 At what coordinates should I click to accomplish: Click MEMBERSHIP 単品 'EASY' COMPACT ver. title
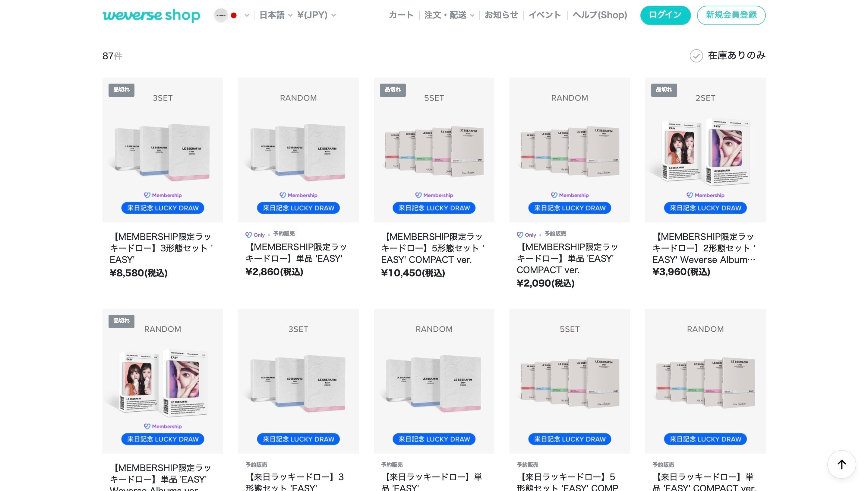(567, 258)
